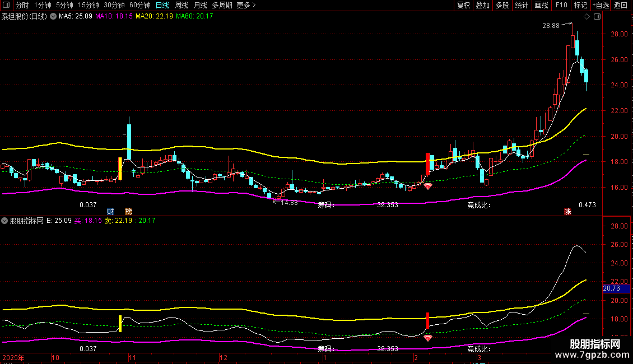
Task: Switch to the 30分钟 period
Action: click(114, 5)
